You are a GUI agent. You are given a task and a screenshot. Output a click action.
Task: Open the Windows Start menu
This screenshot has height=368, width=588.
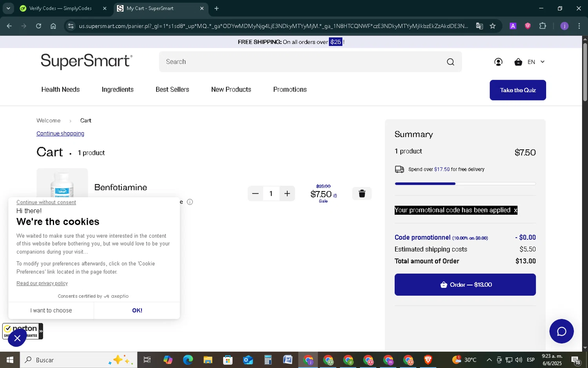click(10, 360)
